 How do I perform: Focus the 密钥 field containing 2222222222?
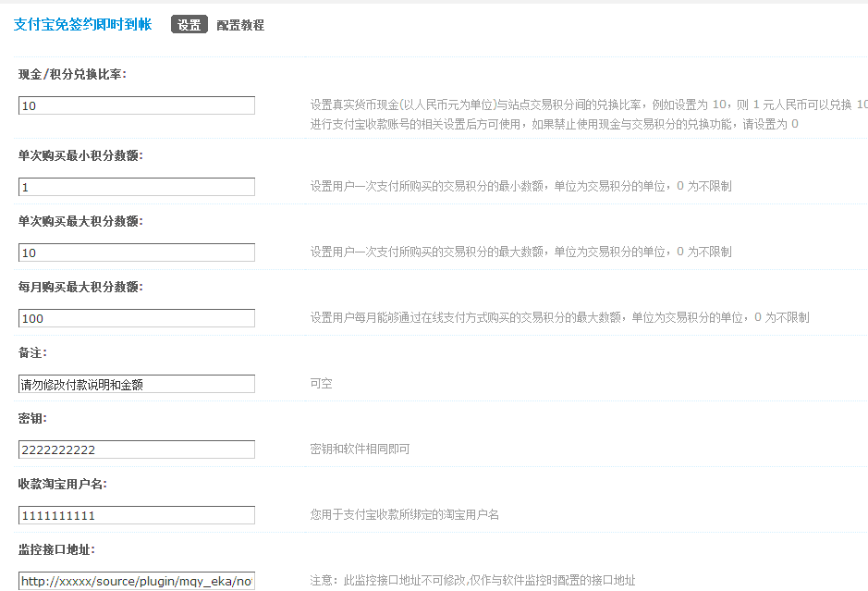(x=137, y=449)
